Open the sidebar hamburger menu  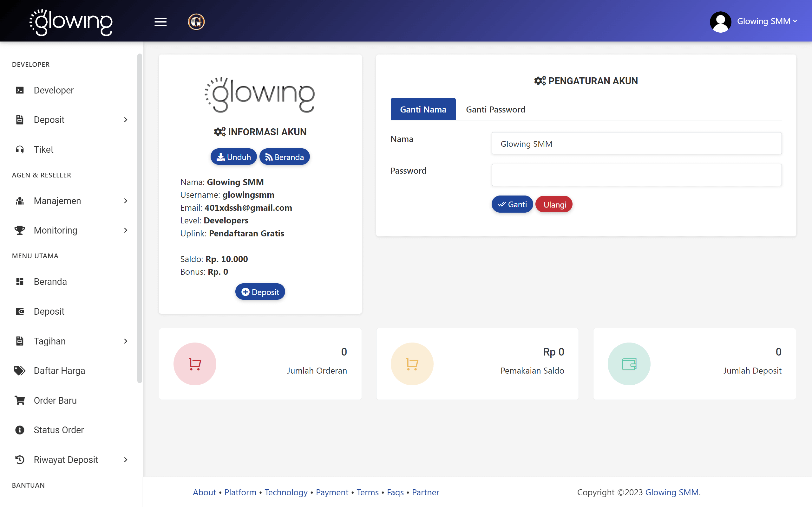click(x=160, y=22)
